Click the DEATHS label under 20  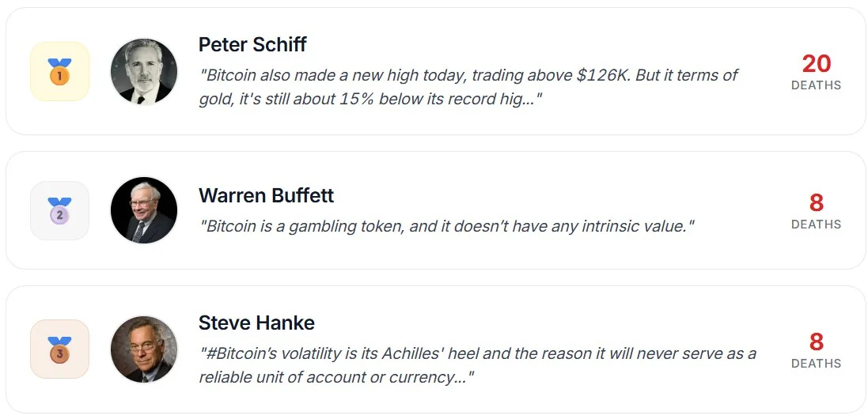point(816,85)
